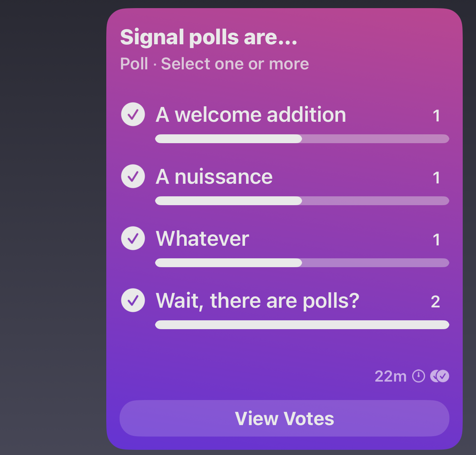This screenshot has width=476, height=455.
Task: Click the "A nuisance" result bar
Action: click(x=302, y=201)
